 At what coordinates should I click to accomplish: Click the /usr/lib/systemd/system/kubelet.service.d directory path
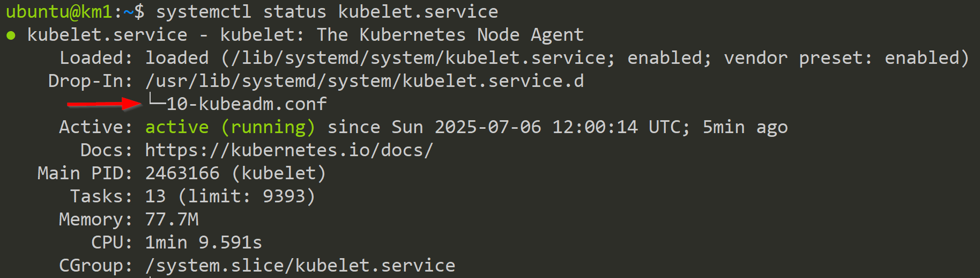click(x=365, y=81)
